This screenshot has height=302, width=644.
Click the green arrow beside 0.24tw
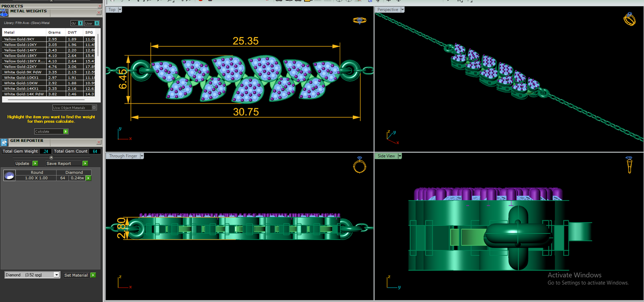88,178
